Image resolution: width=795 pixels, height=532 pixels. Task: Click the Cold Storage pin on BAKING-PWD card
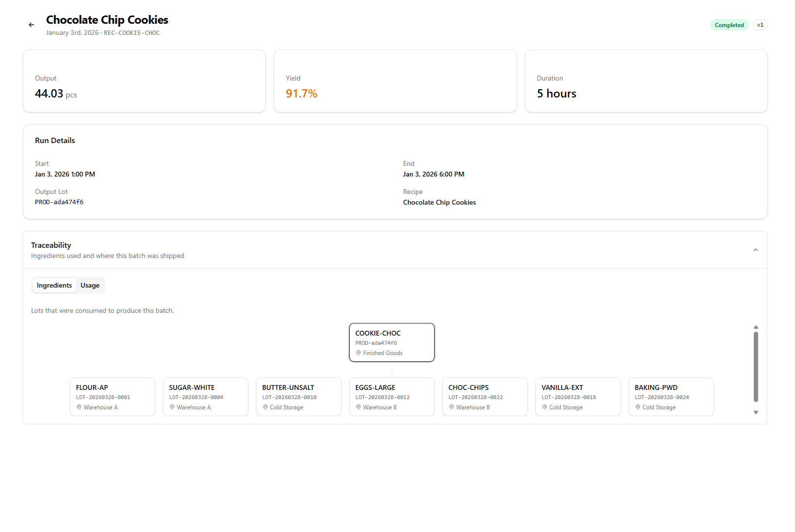(637, 407)
